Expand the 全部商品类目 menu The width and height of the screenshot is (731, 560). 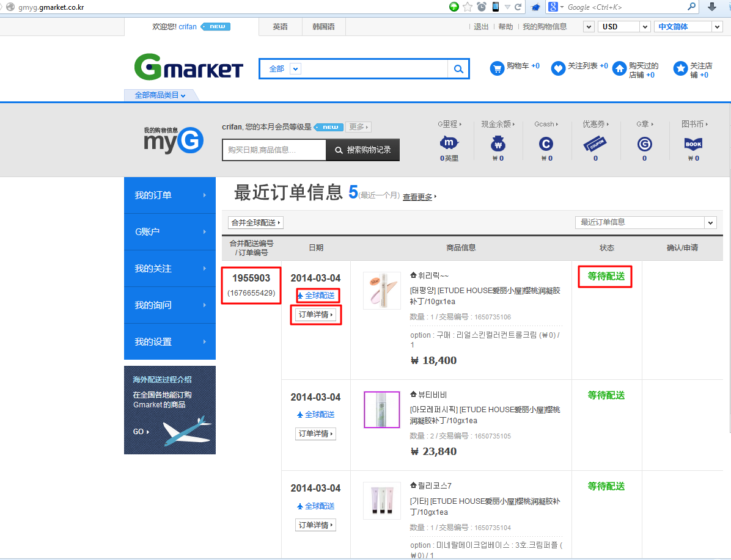click(160, 95)
